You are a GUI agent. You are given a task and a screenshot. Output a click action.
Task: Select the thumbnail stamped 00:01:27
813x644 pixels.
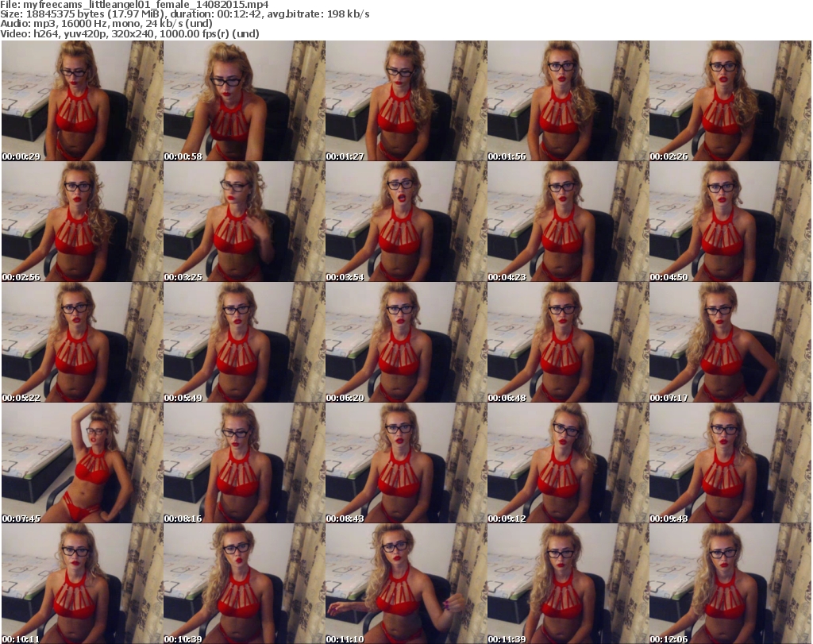click(406, 101)
